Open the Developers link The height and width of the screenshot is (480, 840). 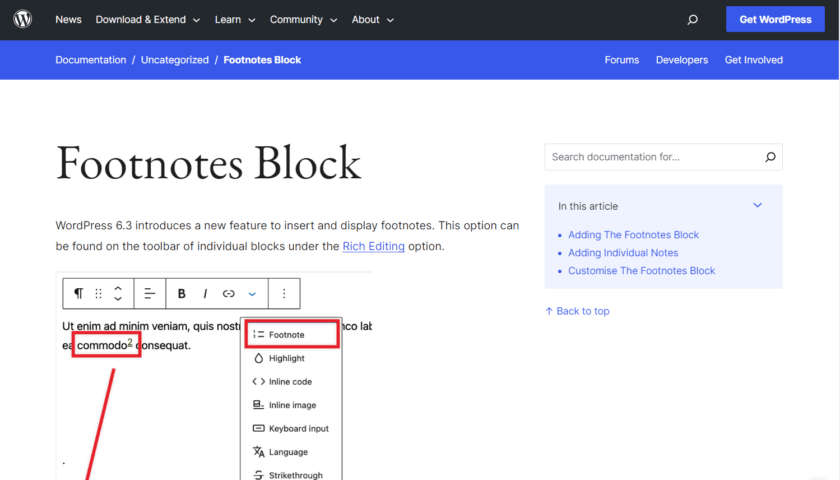pyautogui.click(x=682, y=60)
